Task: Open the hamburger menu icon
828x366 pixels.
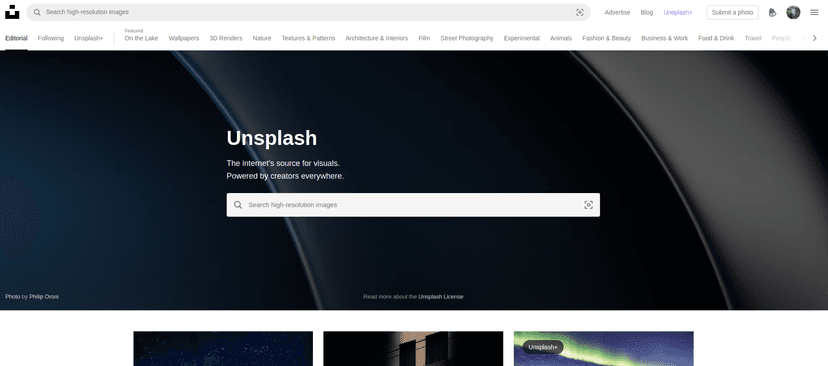Action: (814, 12)
